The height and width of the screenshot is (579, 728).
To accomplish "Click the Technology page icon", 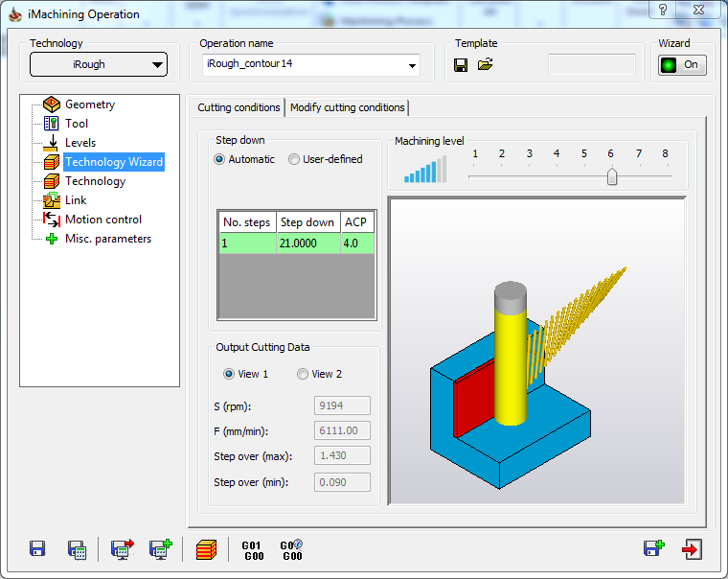I will tap(51, 181).
